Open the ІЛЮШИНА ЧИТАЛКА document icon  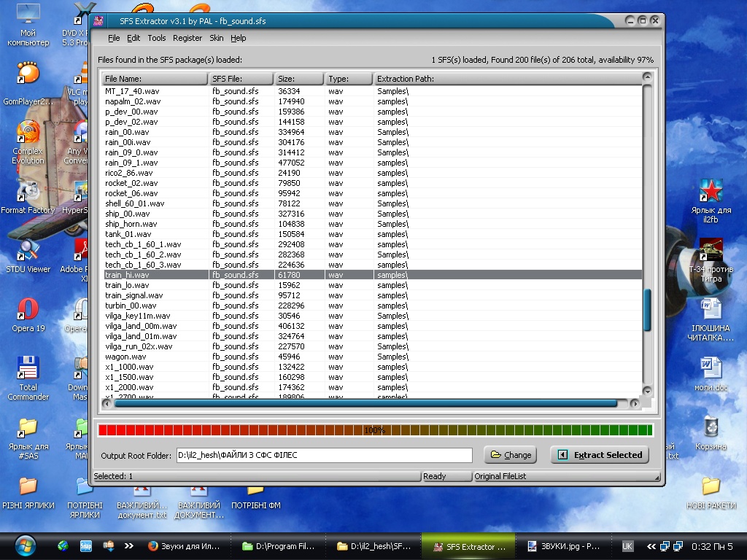pos(711,309)
